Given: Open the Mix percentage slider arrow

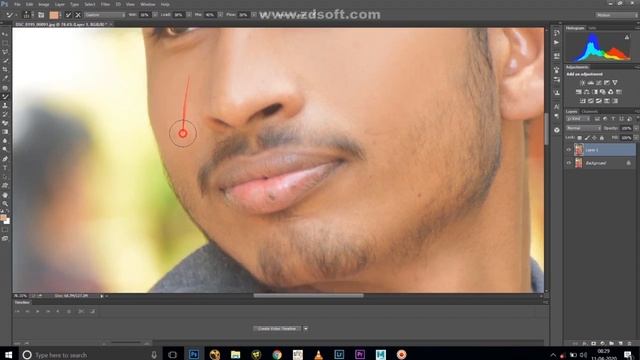Looking at the screenshot, I should pos(220,15).
